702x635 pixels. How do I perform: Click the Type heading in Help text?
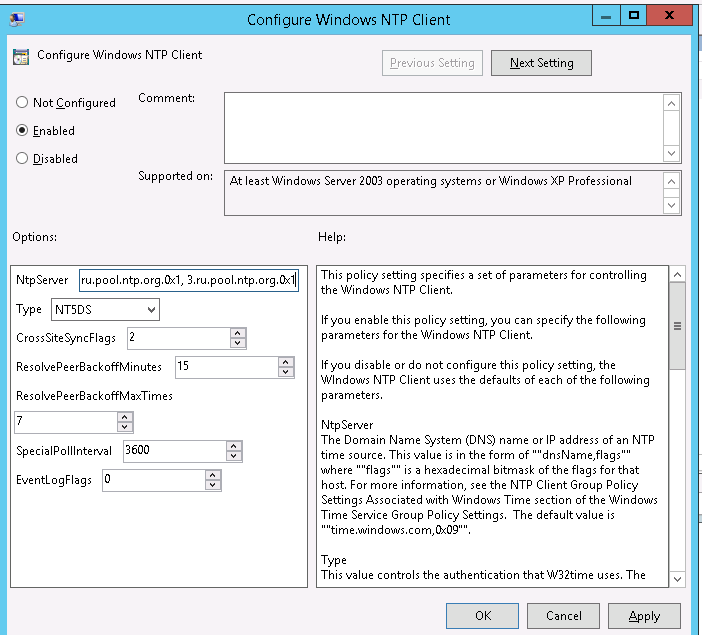334,560
